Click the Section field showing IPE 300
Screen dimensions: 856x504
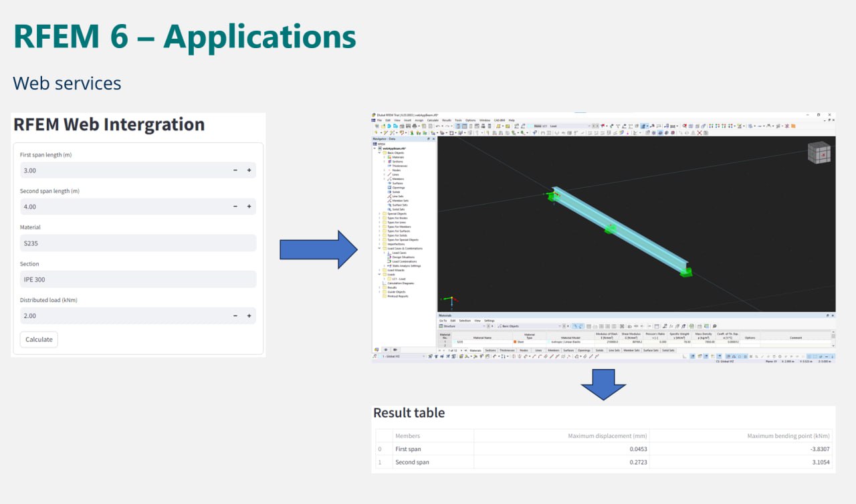point(138,279)
